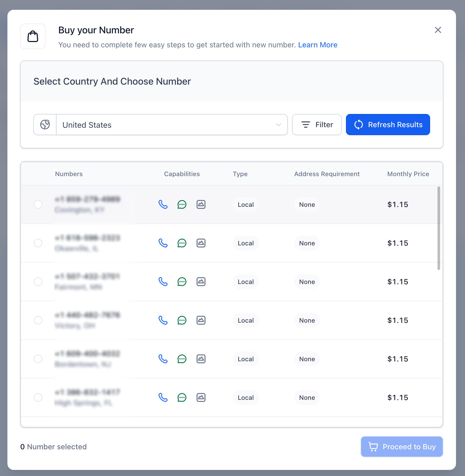Click the MMS picture icon in first row
The image size is (465, 476).
pyautogui.click(x=201, y=204)
